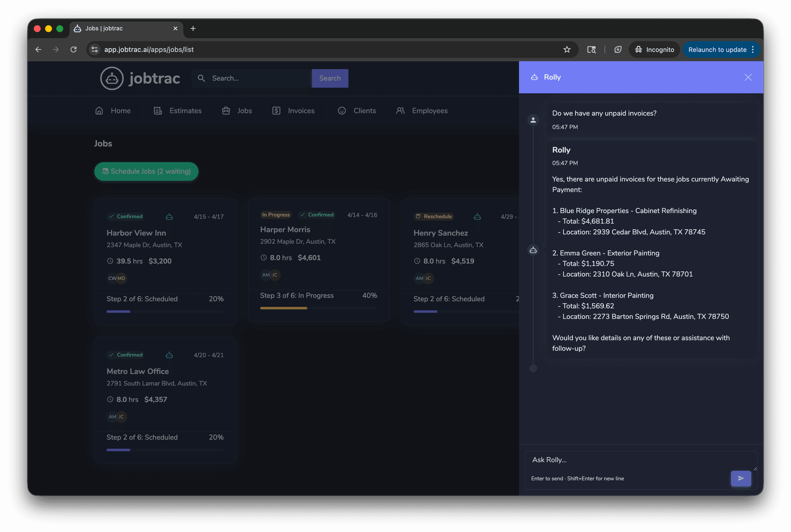The width and height of the screenshot is (791, 532).
Task: Click Metro Law Office progress bar
Action: (165, 450)
